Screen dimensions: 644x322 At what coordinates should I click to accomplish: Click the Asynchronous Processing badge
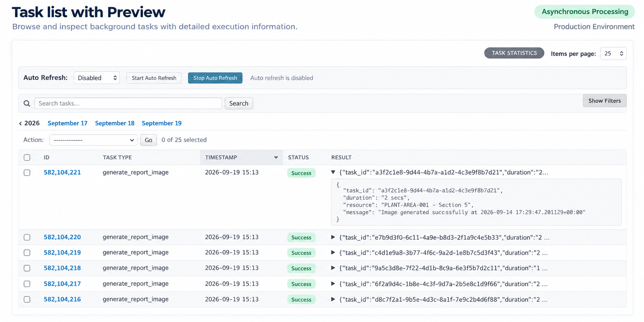pos(584,12)
